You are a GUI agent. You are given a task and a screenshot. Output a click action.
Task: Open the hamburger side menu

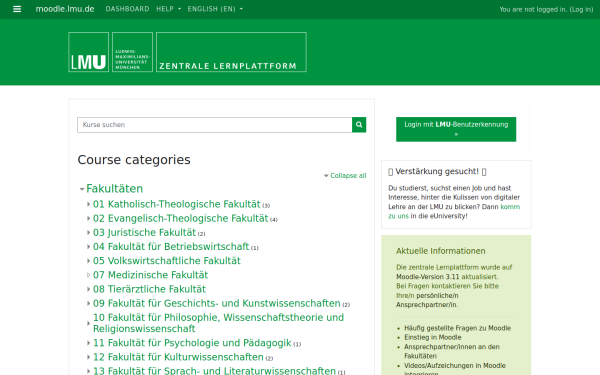pyautogui.click(x=17, y=9)
